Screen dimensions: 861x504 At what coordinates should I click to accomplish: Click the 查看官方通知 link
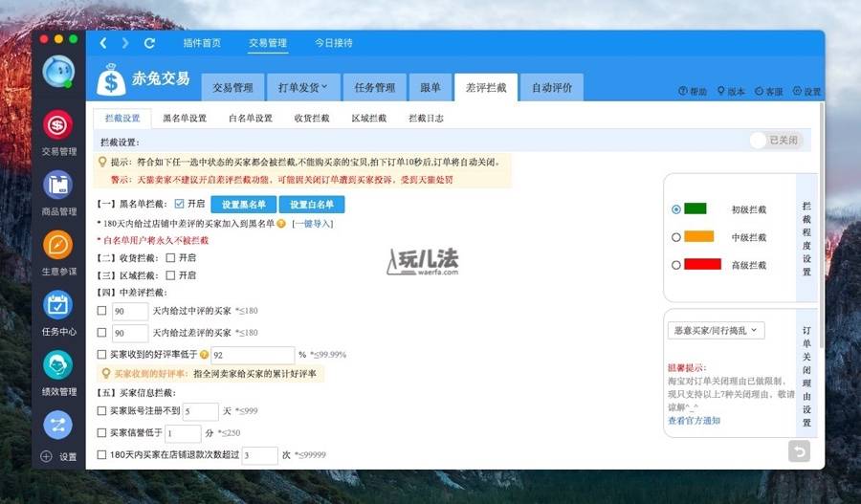click(694, 421)
